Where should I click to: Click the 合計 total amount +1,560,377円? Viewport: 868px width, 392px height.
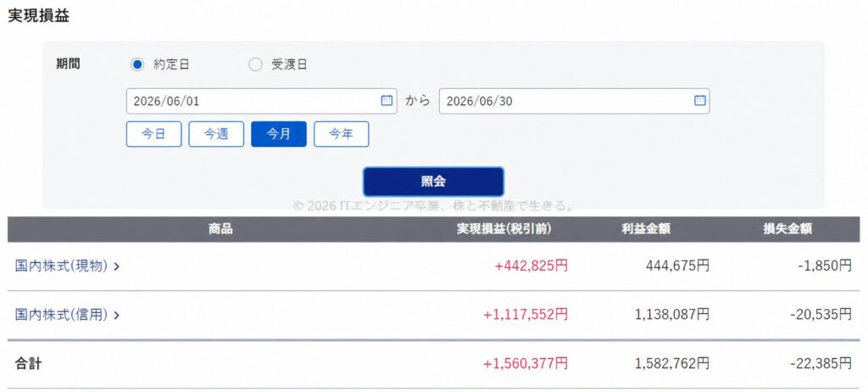[526, 364]
